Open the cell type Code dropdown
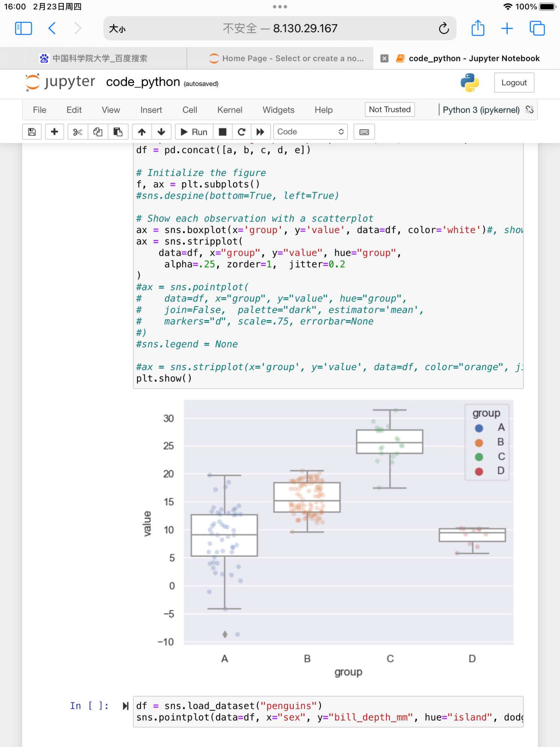Viewport: 560px width, 747px height. click(x=310, y=132)
